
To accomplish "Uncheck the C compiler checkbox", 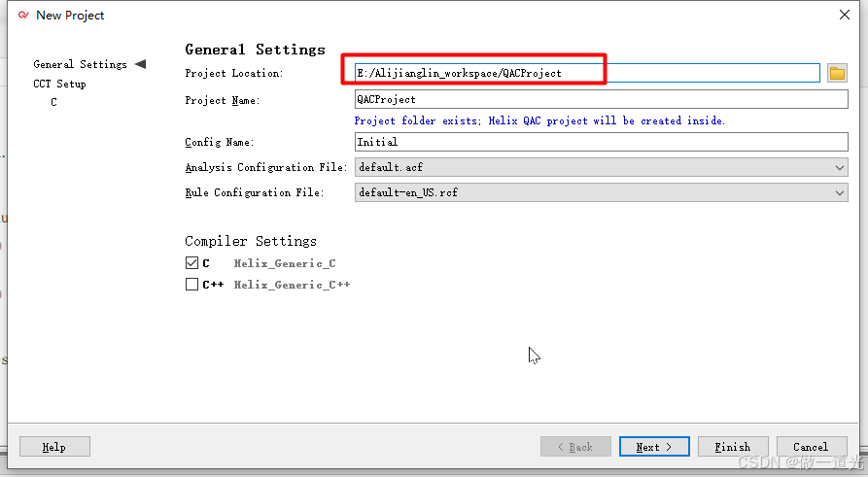I will click(191, 263).
